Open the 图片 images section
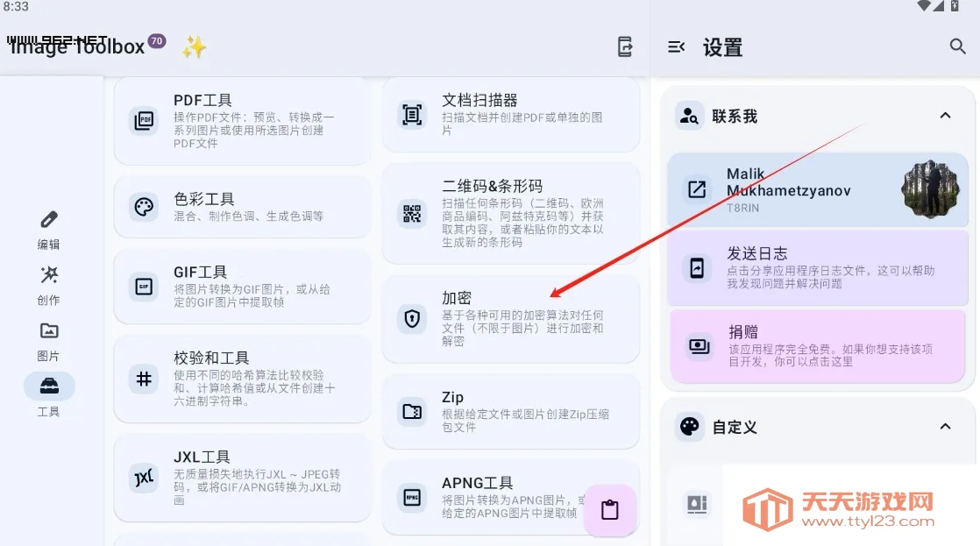The height and width of the screenshot is (546, 980). [x=48, y=341]
